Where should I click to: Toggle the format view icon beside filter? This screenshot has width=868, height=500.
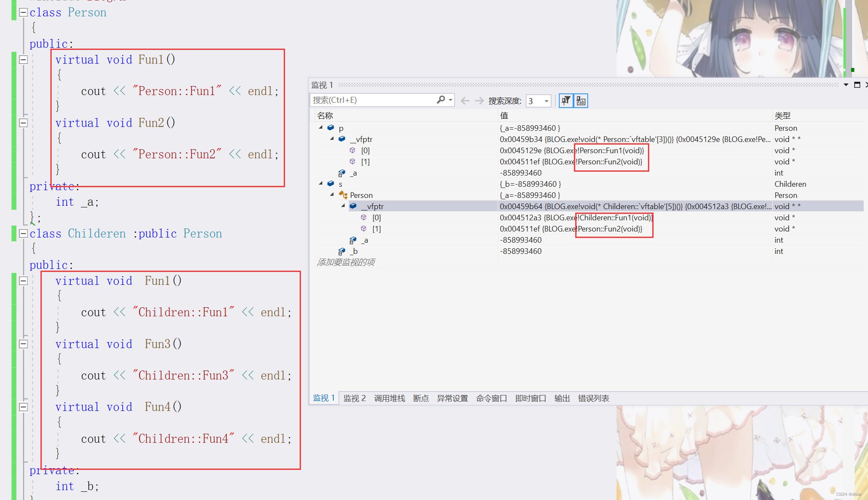point(581,101)
